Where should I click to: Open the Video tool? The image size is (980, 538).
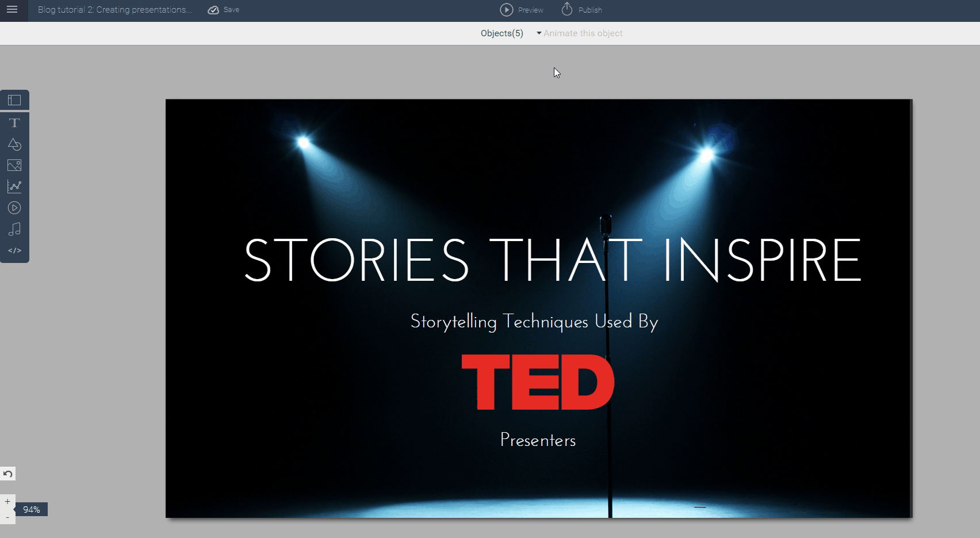click(14, 208)
